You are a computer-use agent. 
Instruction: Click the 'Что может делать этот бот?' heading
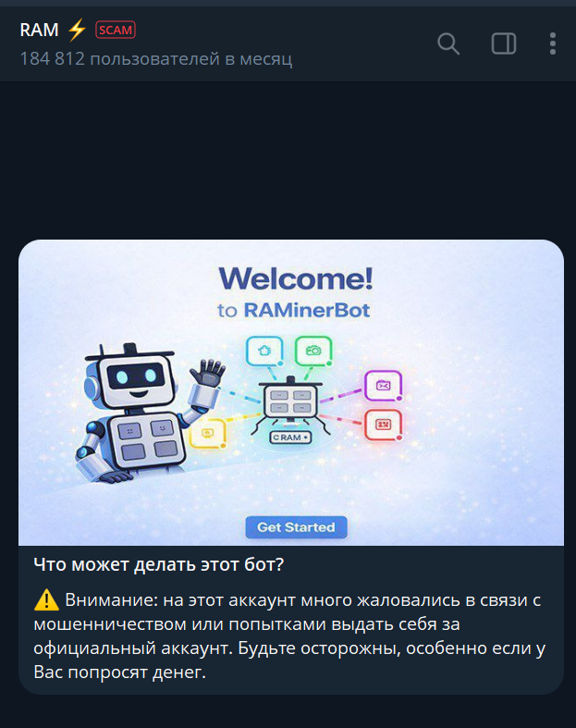coord(158,564)
